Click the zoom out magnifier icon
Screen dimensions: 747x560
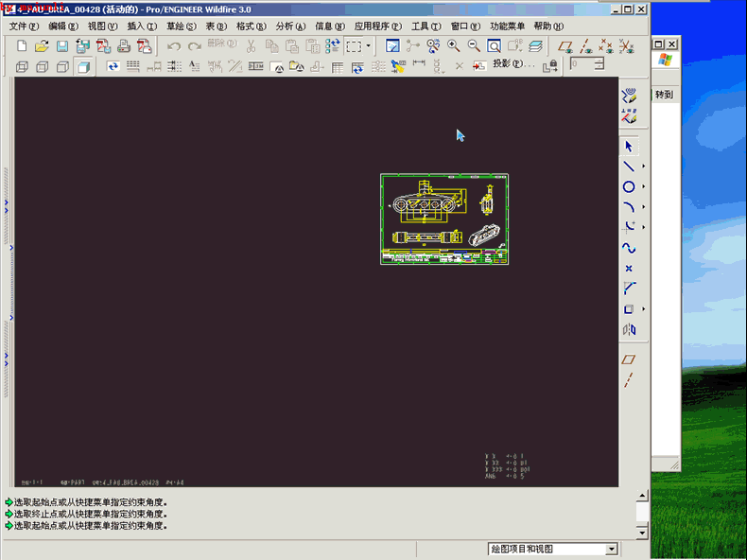[474, 45]
